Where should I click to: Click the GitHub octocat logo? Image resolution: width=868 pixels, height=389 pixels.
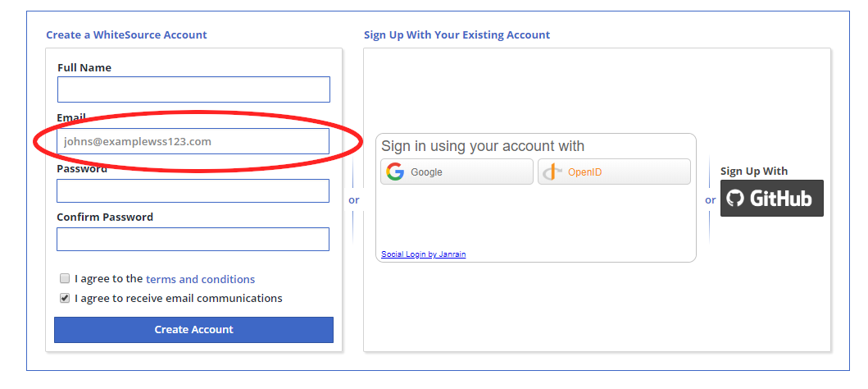click(x=734, y=199)
